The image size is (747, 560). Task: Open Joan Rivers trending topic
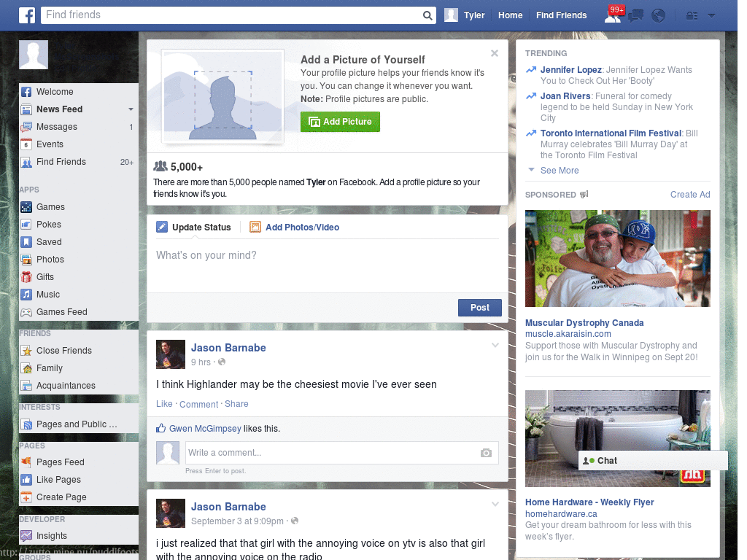click(565, 96)
